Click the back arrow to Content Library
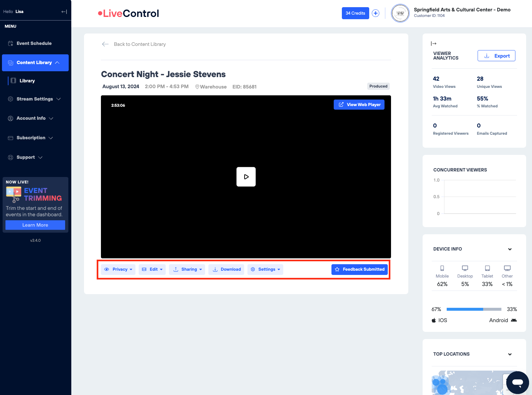The width and height of the screenshot is (532, 395). pos(105,44)
